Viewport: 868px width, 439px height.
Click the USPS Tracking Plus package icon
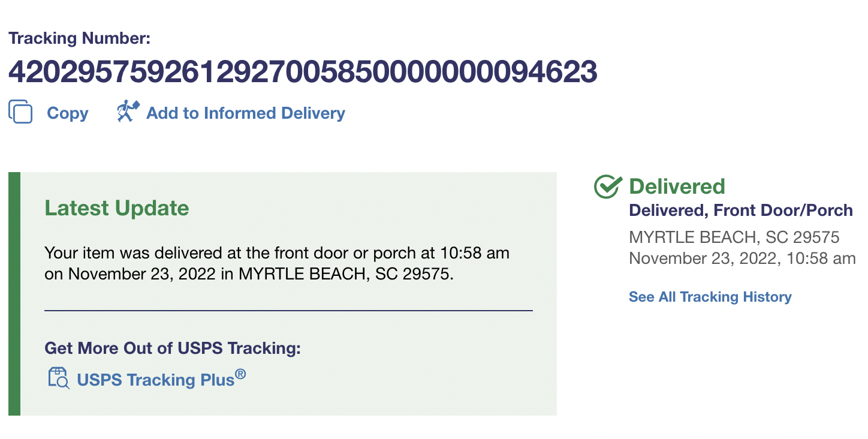pyautogui.click(x=58, y=378)
